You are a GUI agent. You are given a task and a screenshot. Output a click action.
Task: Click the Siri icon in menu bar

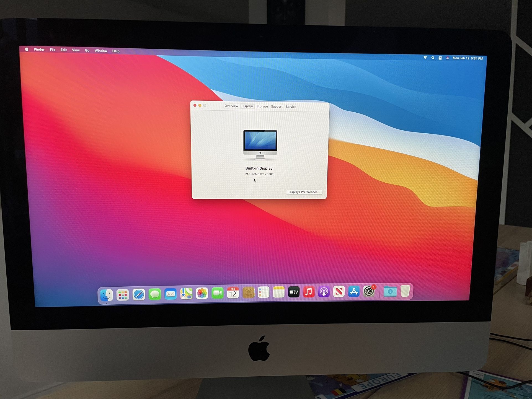coord(447,58)
